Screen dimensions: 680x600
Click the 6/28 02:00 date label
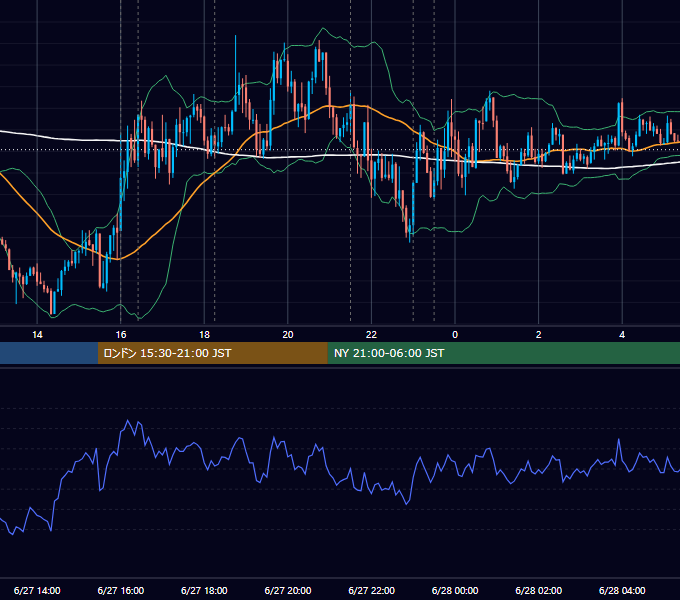(x=539, y=590)
